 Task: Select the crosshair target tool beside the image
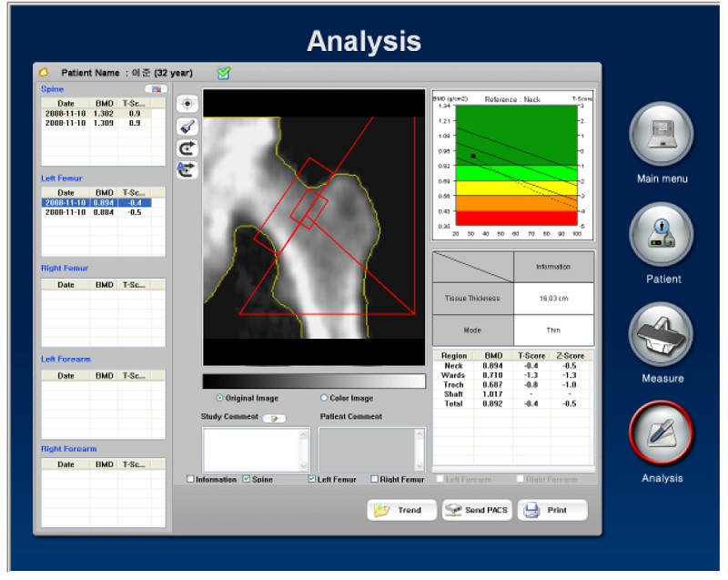(187, 105)
